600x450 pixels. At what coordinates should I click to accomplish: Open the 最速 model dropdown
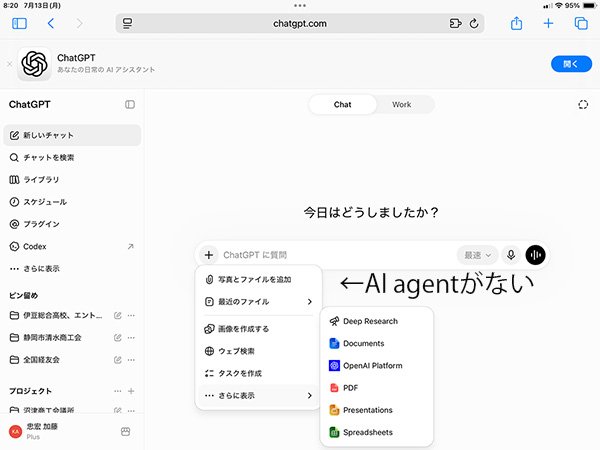tap(477, 255)
